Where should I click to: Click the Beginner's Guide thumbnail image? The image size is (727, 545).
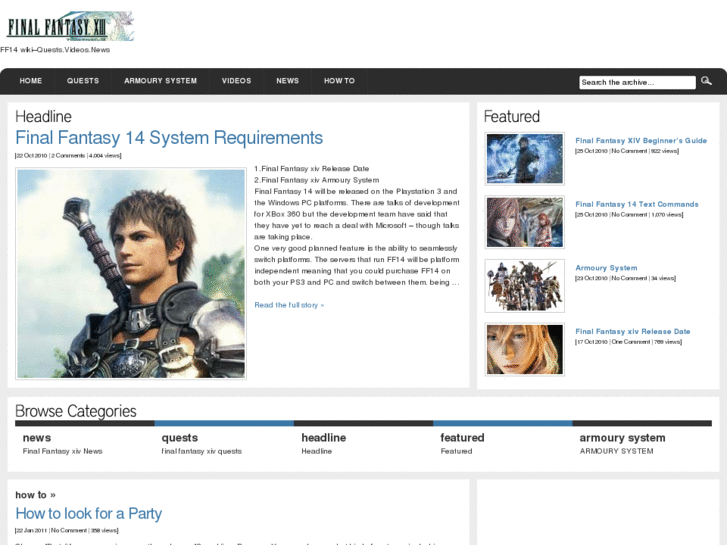pos(524,159)
